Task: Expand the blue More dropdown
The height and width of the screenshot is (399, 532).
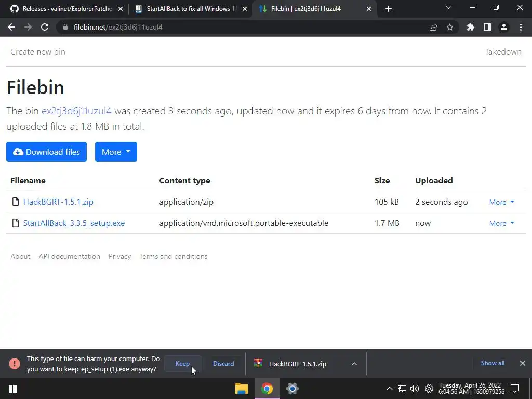Action: pyautogui.click(x=116, y=152)
